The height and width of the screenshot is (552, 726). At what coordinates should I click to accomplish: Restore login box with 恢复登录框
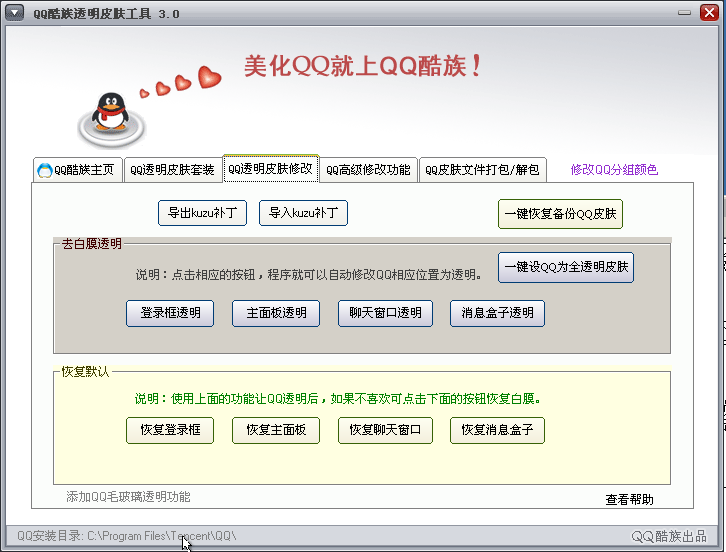[x=170, y=430]
